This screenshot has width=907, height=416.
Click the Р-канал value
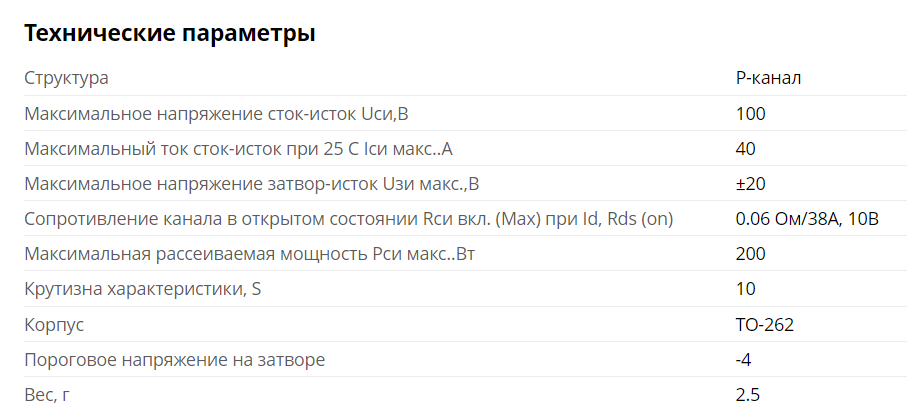click(768, 78)
